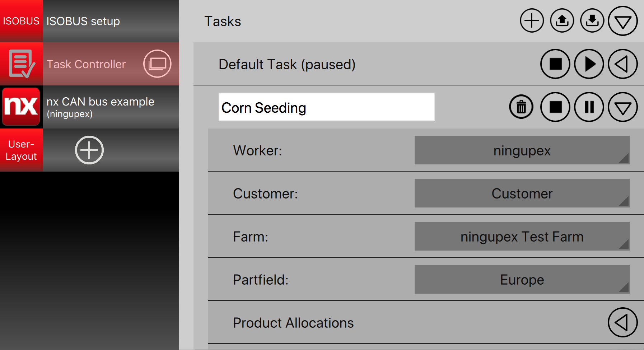Collapse the Tasks list triangle
The width and height of the screenshot is (644, 350).
pos(623,21)
